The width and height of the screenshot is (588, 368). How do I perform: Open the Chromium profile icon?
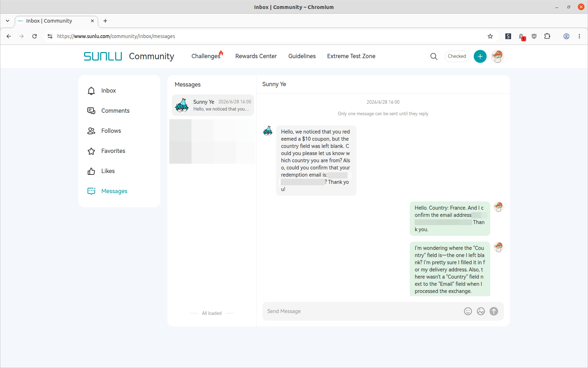click(x=566, y=36)
